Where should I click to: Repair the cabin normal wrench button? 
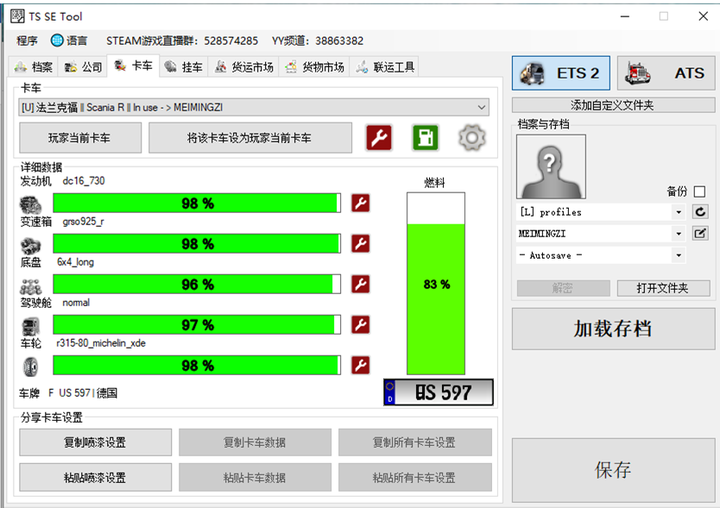[x=360, y=324]
